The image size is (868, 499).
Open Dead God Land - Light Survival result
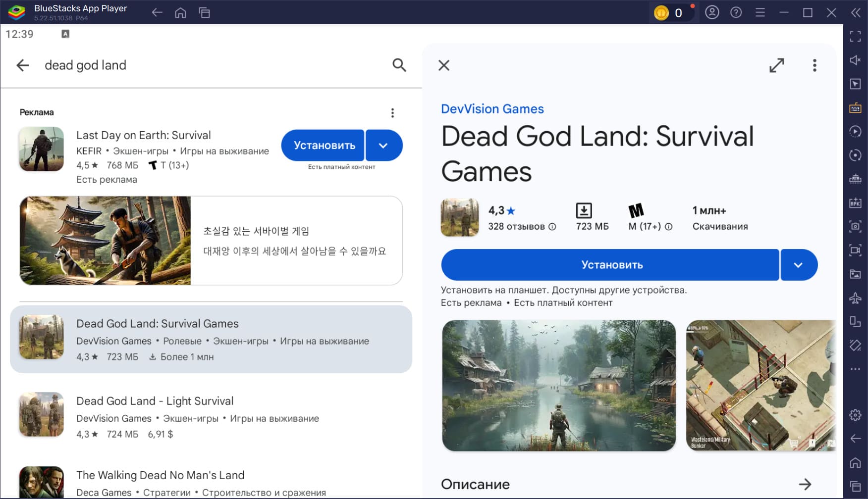[x=211, y=416]
